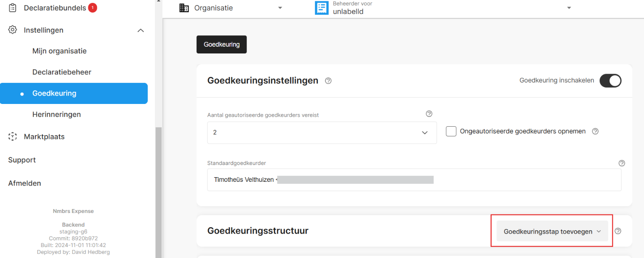
Task: Open help icon for Aantal geautoriseerde goedkeurders
Action: [429, 114]
